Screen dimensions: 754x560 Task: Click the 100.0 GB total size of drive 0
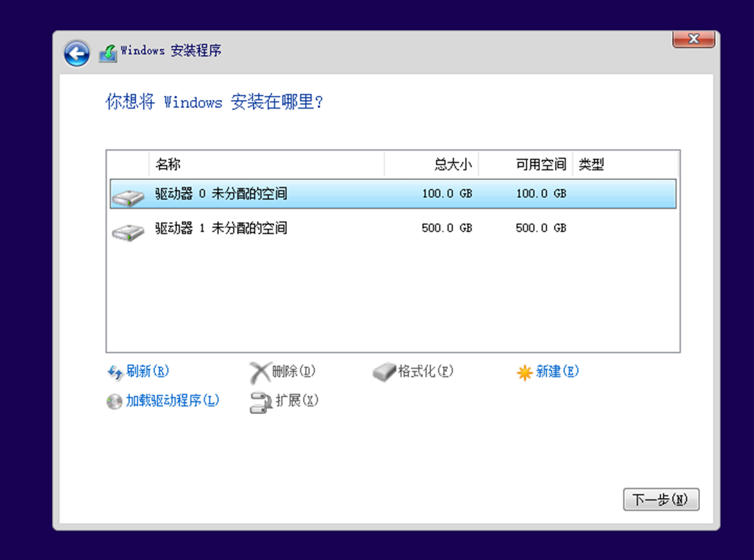pos(447,193)
